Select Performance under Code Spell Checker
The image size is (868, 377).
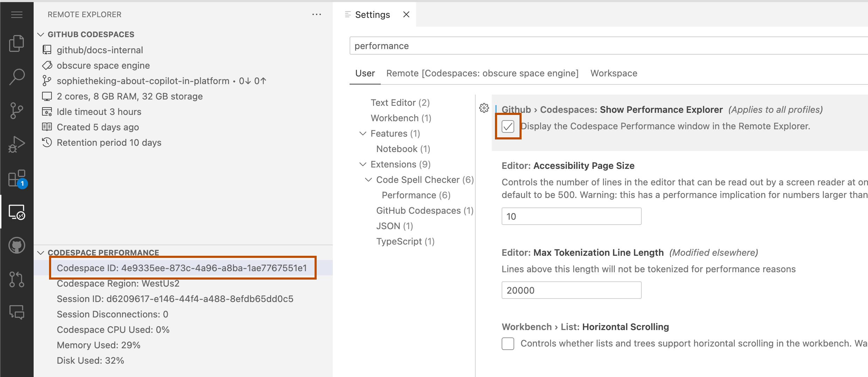coord(415,195)
